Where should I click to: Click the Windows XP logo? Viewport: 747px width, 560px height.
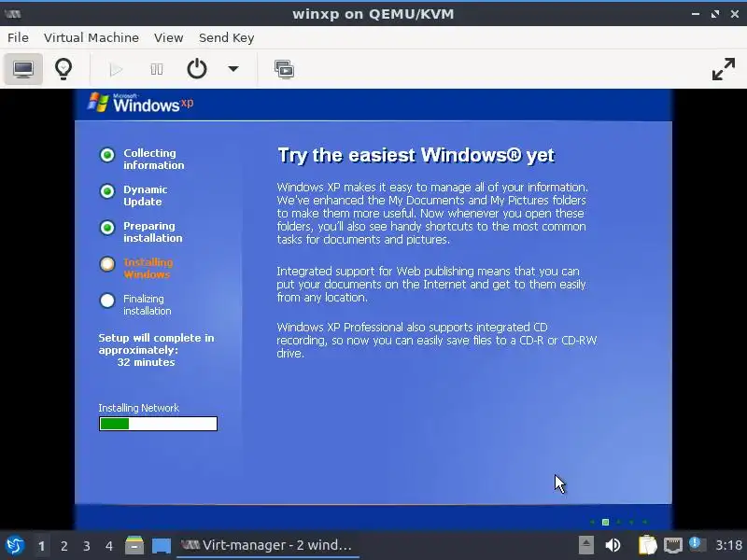141,103
